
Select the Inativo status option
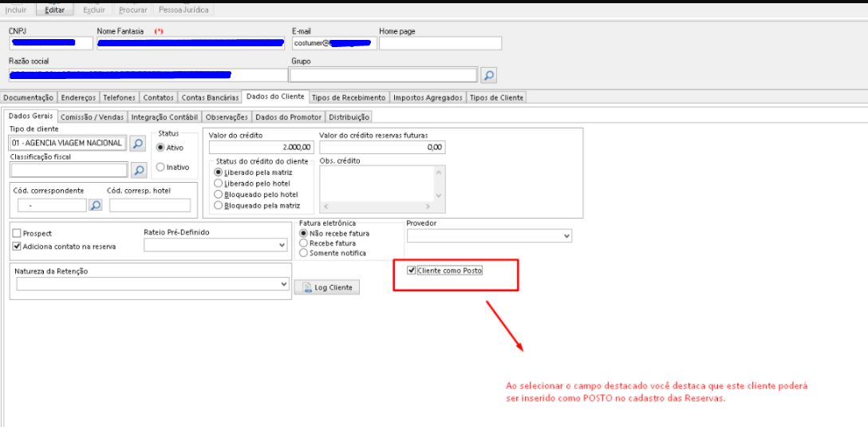pos(161,167)
